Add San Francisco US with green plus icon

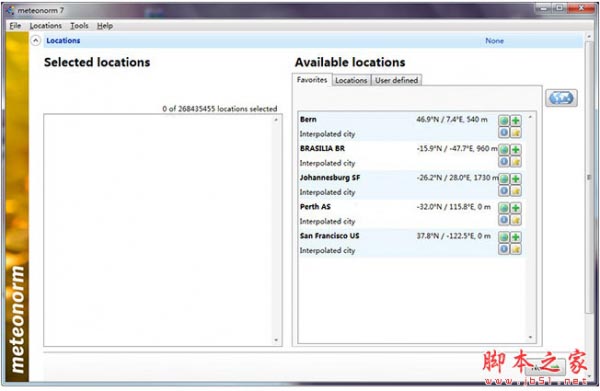[516, 237]
